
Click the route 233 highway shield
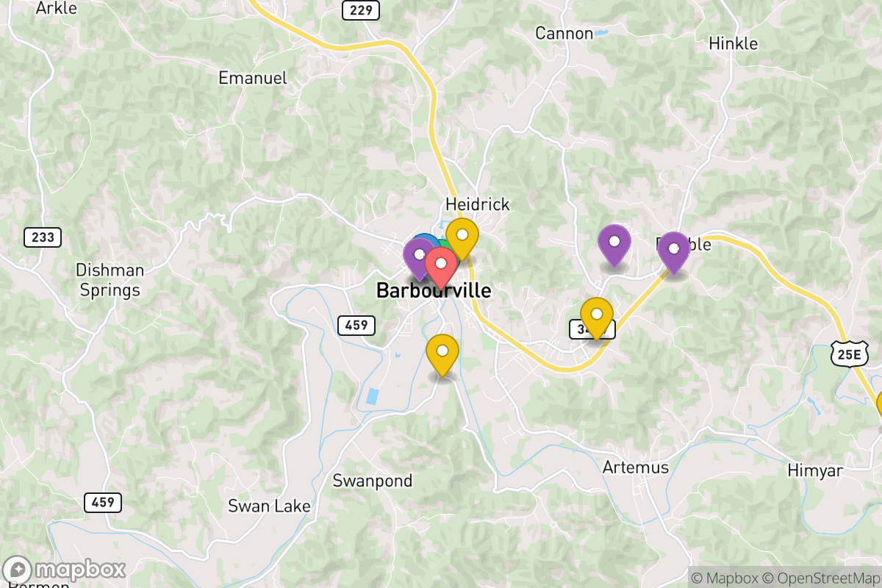coord(43,237)
